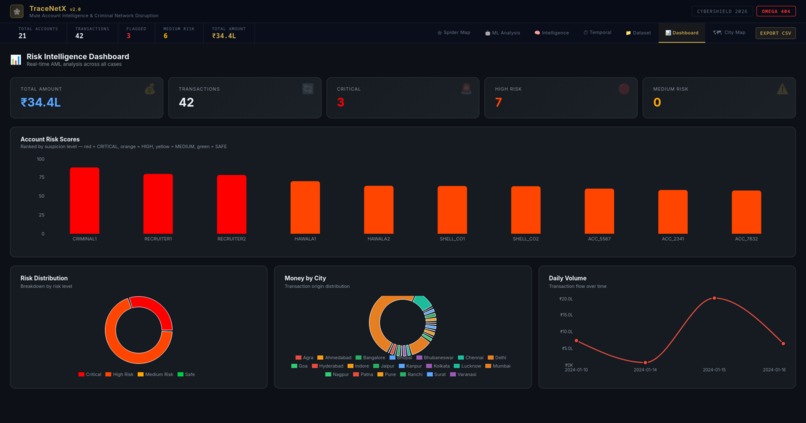Toggle Jaipur in the city legend
The width and height of the screenshot is (806, 423).
pyautogui.click(x=383, y=366)
